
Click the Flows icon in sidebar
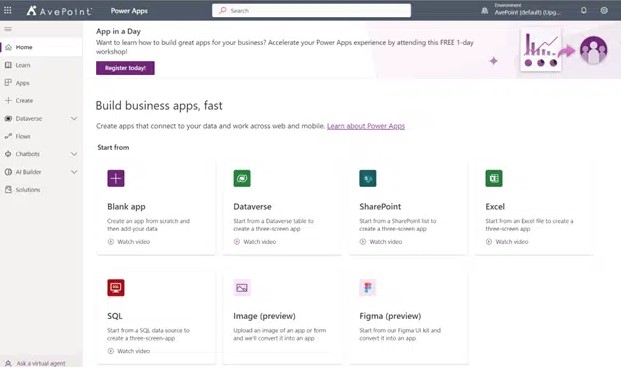[x=8, y=136]
